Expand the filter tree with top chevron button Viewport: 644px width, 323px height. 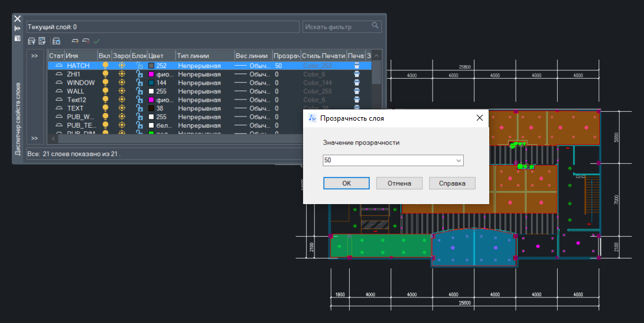(35, 56)
